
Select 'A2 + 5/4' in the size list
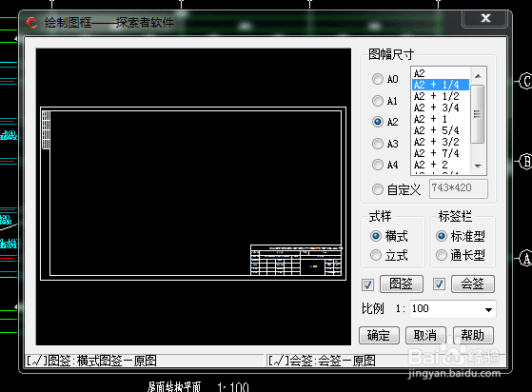441,130
